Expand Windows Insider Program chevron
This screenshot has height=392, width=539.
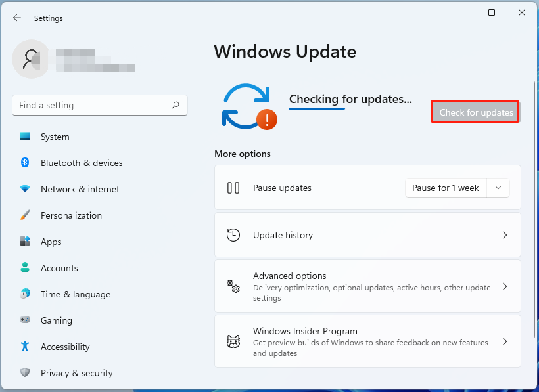505,341
